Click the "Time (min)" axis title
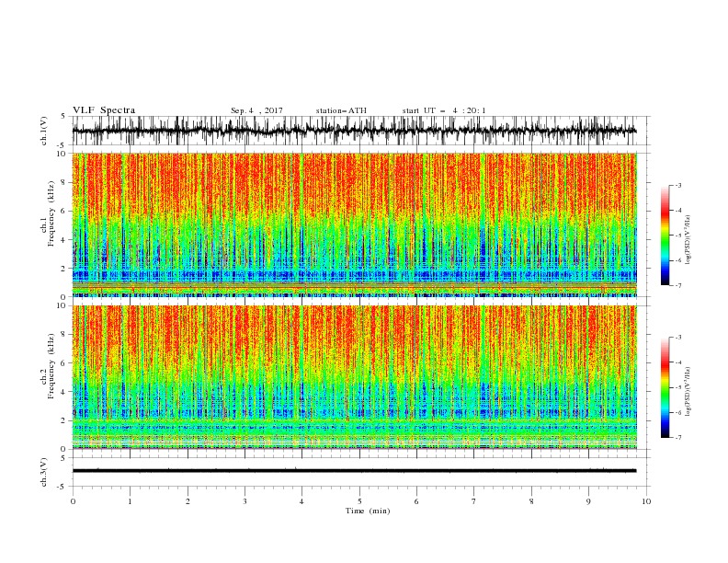The height and width of the screenshot is (563, 728). 368,511
